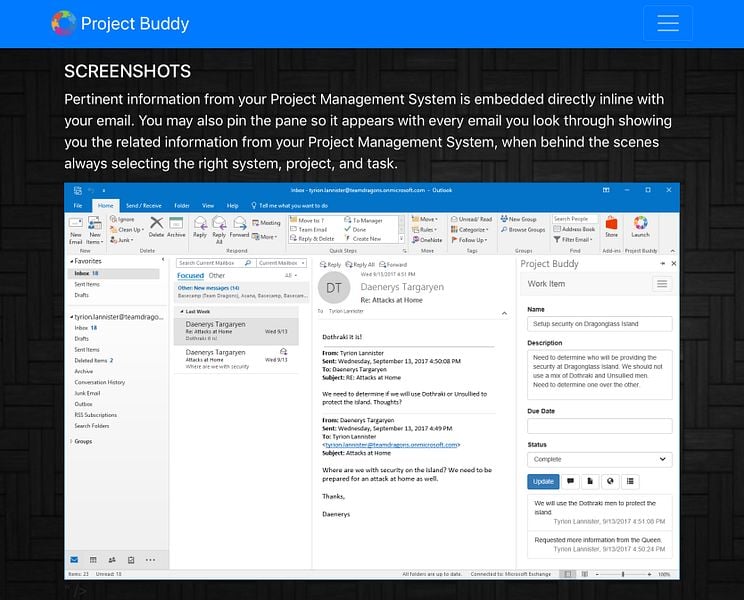Click the Due Date input field
The height and width of the screenshot is (600, 744).
[600, 426]
